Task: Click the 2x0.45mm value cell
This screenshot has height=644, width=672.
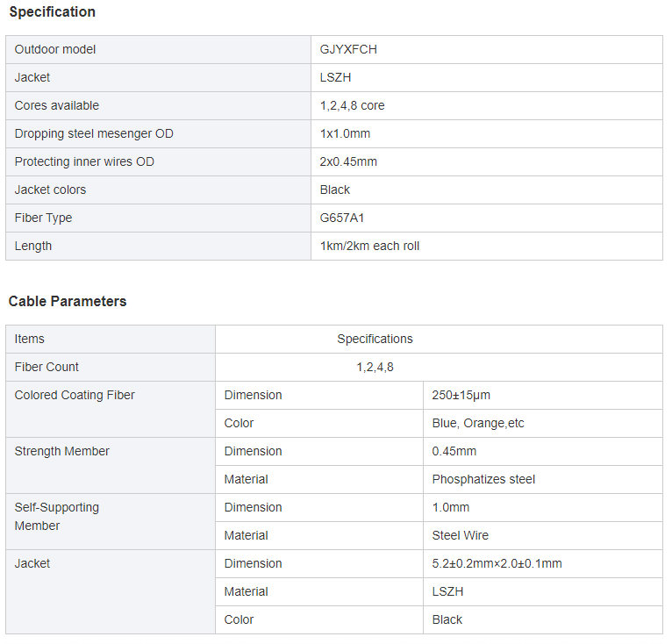Action: click(487, 162)
